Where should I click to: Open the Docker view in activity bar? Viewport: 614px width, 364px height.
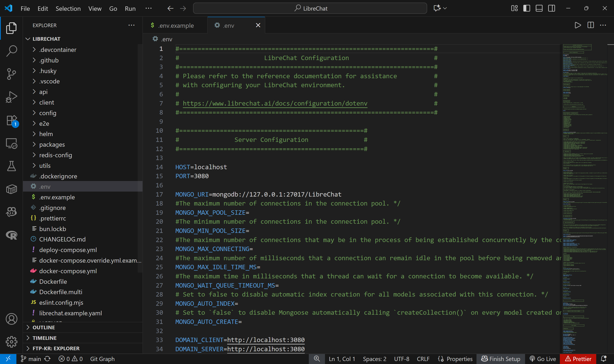[11, 189]
